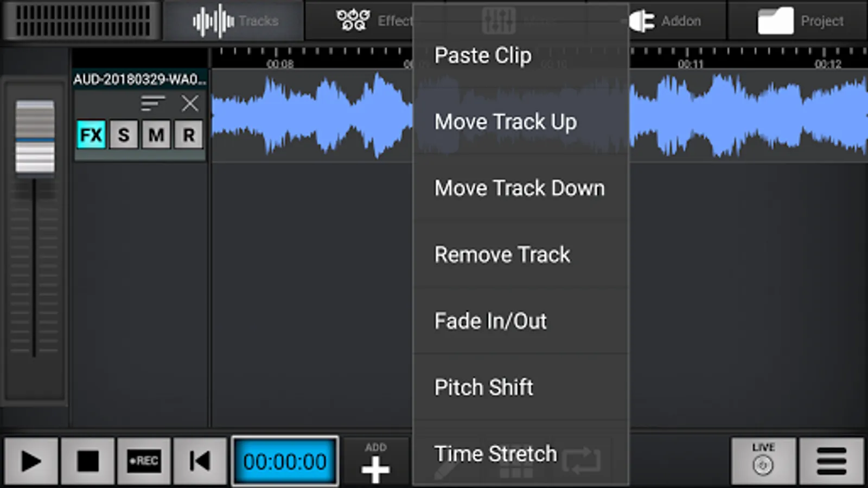Open the track options lines icon
Image resolution: width=868 pixels, height=488 pixels.
pos(152,102)
